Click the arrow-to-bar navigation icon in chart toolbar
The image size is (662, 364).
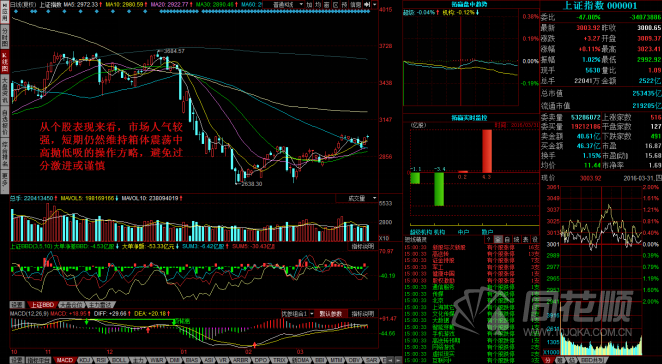pyautogui.click(x=367, y=4)
